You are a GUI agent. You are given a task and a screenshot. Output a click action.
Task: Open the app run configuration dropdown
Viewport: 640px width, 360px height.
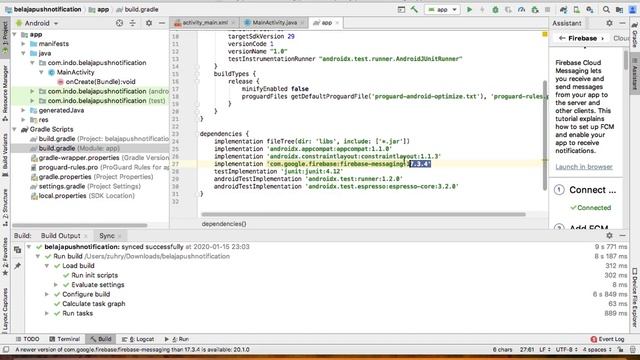click(442, 9)
